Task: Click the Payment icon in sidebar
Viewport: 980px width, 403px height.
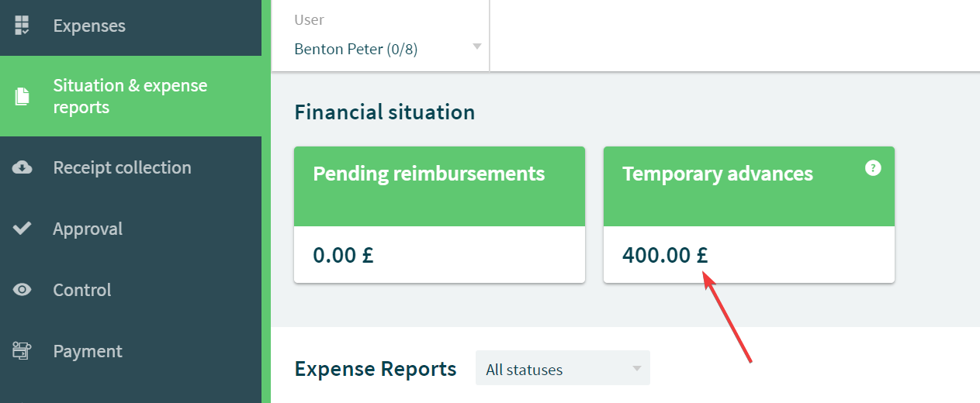Action: click(22, 351)
